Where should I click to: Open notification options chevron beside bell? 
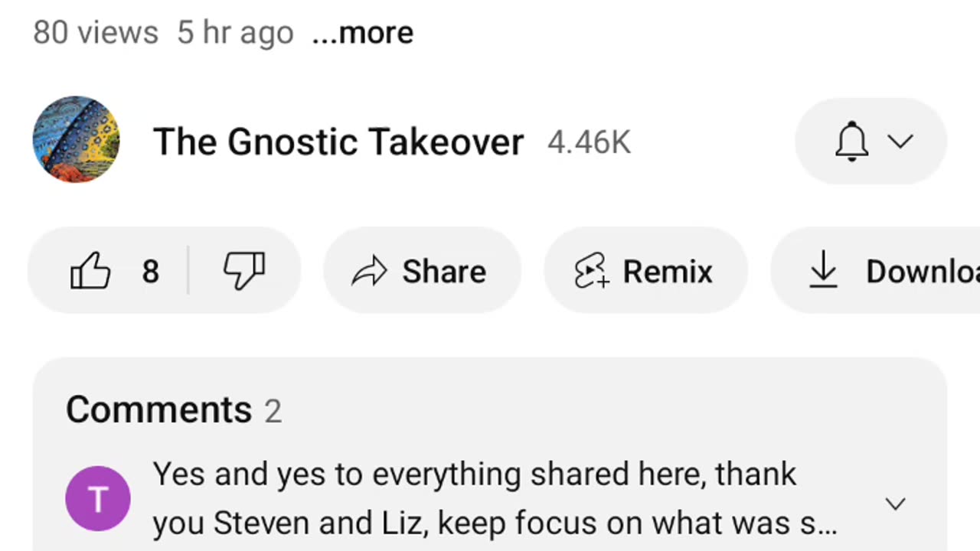900,142
